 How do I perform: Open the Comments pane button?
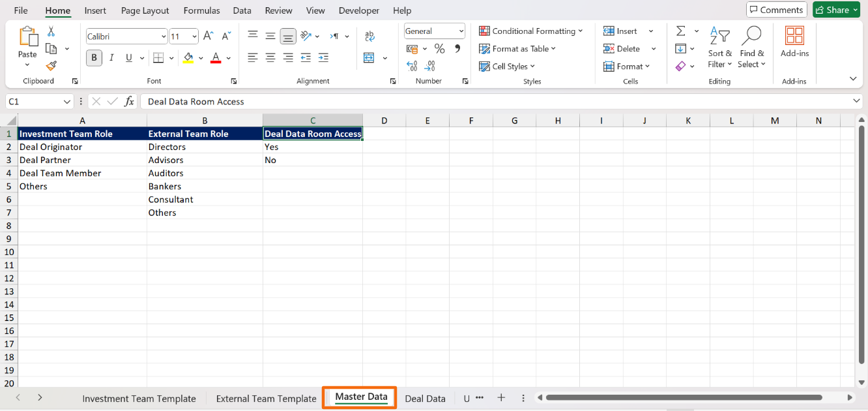pyautogui.click(x=776, y=10)
